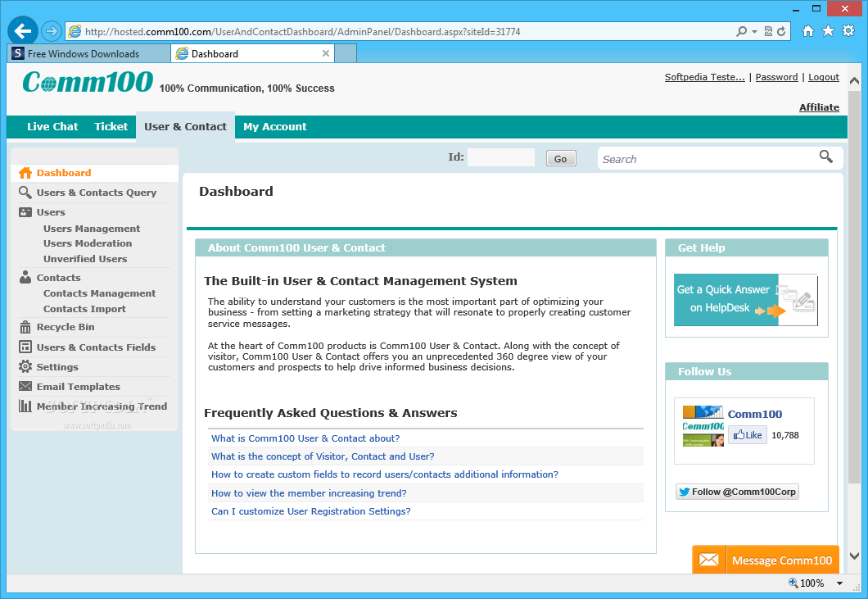The image size is (868, 599).
Task: Click the refresh page icon
Action: pyautogui.click(x=781, y=32)
